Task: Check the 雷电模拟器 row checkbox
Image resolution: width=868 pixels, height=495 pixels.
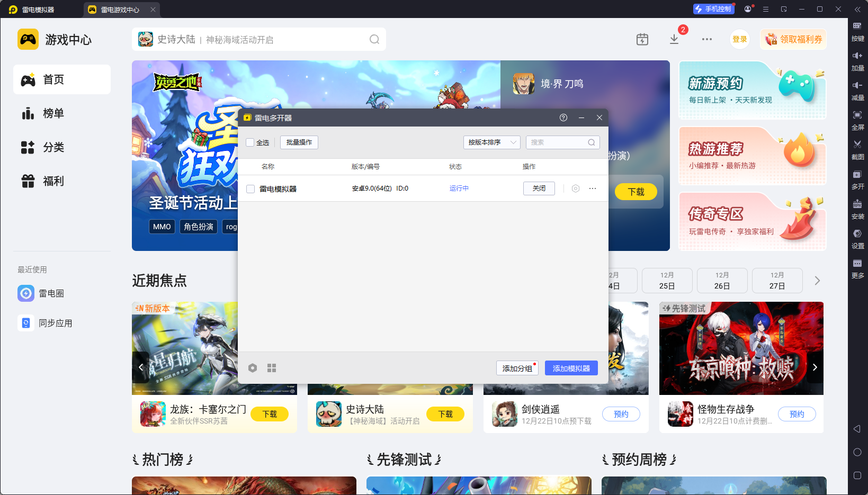Action: click(x=250, y=188)
